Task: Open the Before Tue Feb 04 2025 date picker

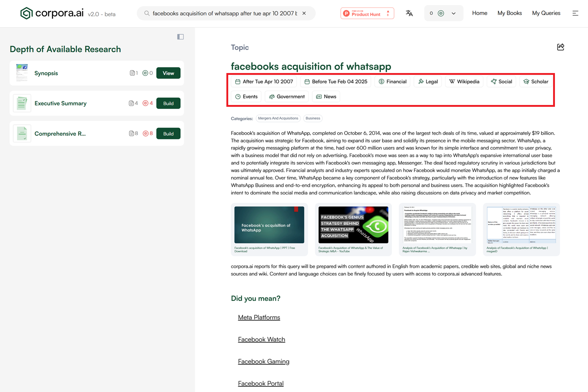Action: tap(336, 81)
